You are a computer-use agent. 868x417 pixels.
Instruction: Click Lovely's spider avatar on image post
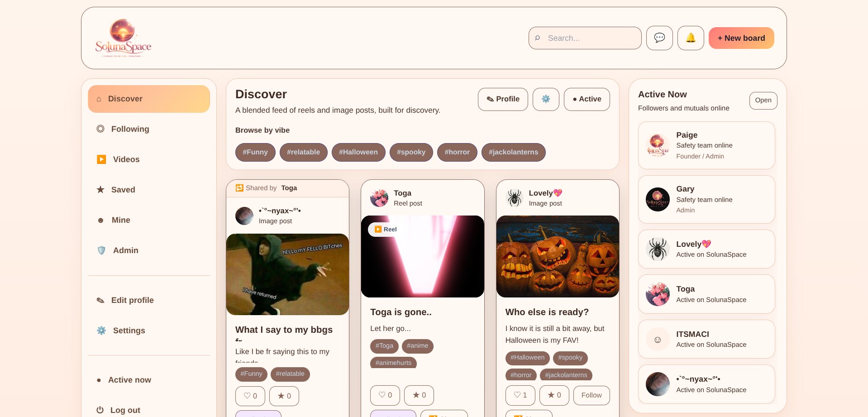click(515, 198)
